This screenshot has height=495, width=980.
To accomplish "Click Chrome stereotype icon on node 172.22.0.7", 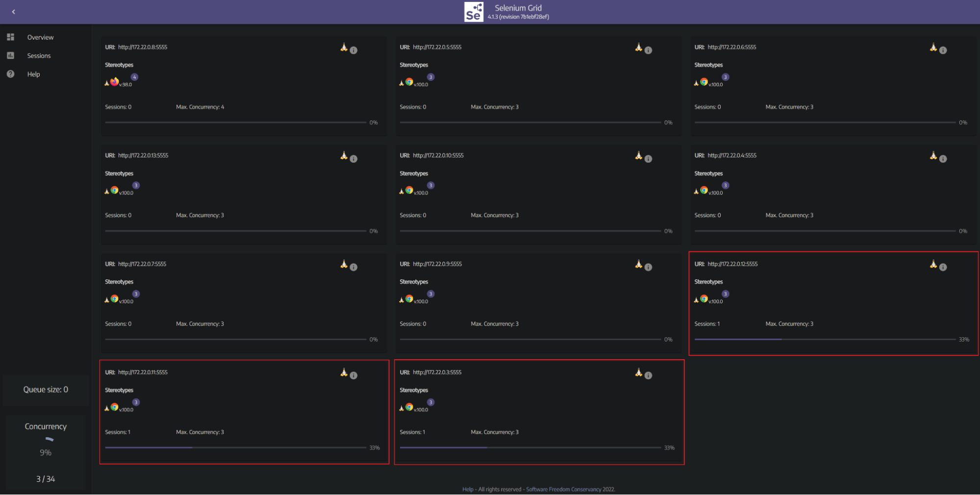I will (114, 298).
